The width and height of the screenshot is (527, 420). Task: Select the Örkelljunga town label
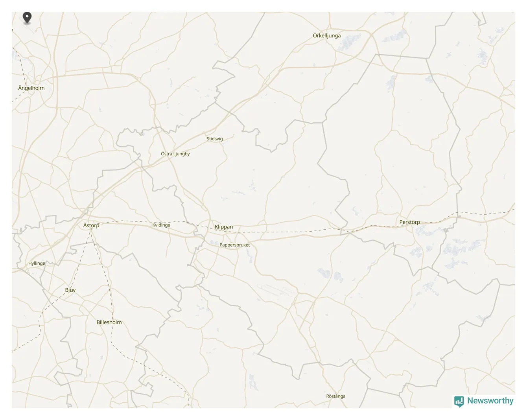[x=327, y=35]
